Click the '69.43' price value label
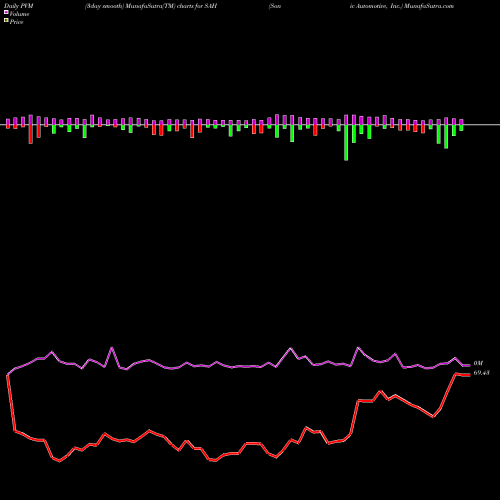 point(481,373)
